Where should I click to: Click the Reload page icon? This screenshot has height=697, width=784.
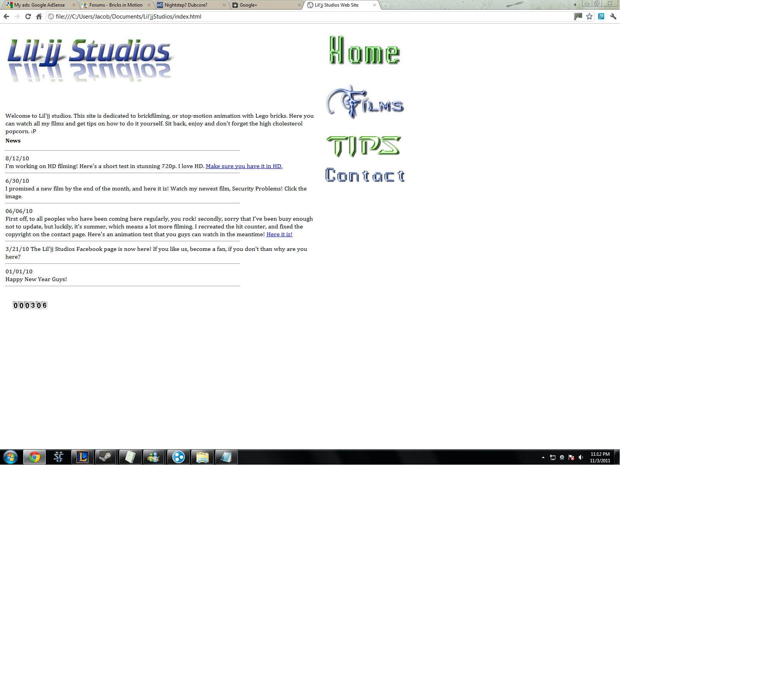[x=28, y=16]
